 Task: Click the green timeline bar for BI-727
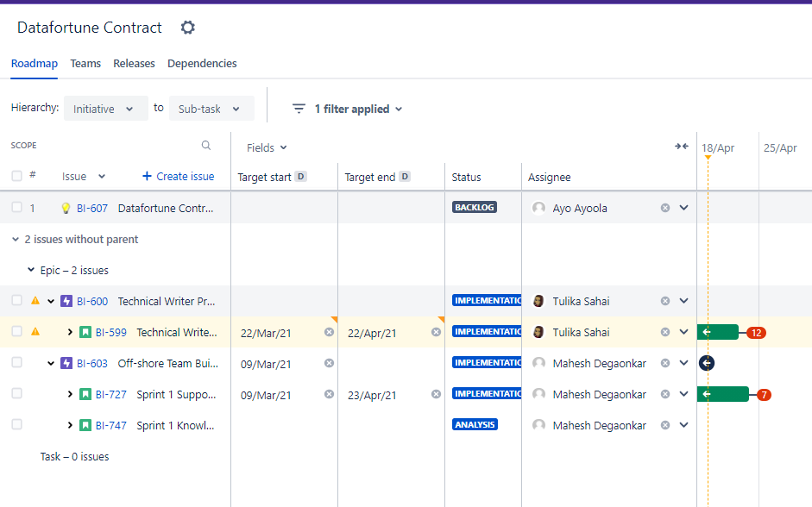point(723,394)
